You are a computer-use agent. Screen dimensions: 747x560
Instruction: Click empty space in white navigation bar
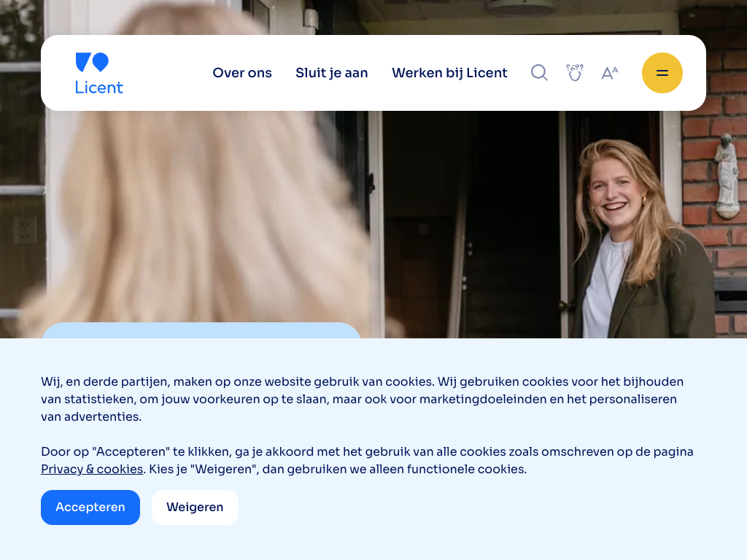pos(168,73)
